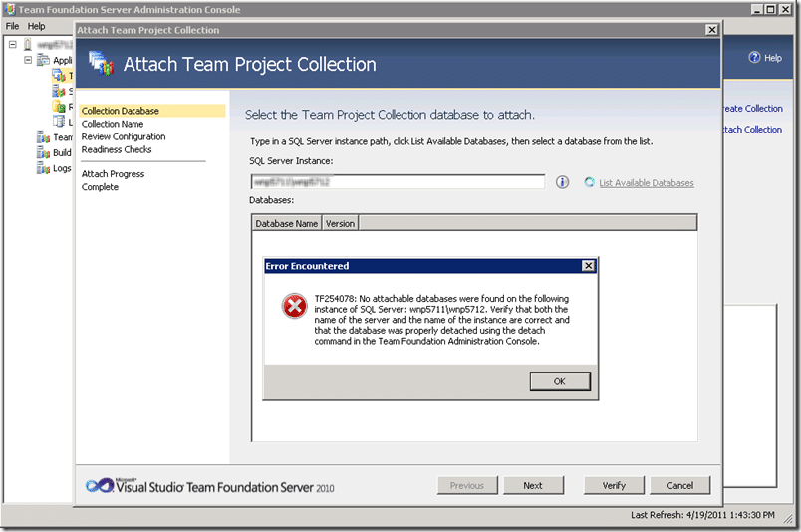This screenshot has width=801, height=532.
Task: Click the Version column header
Action: coord(340,223)
